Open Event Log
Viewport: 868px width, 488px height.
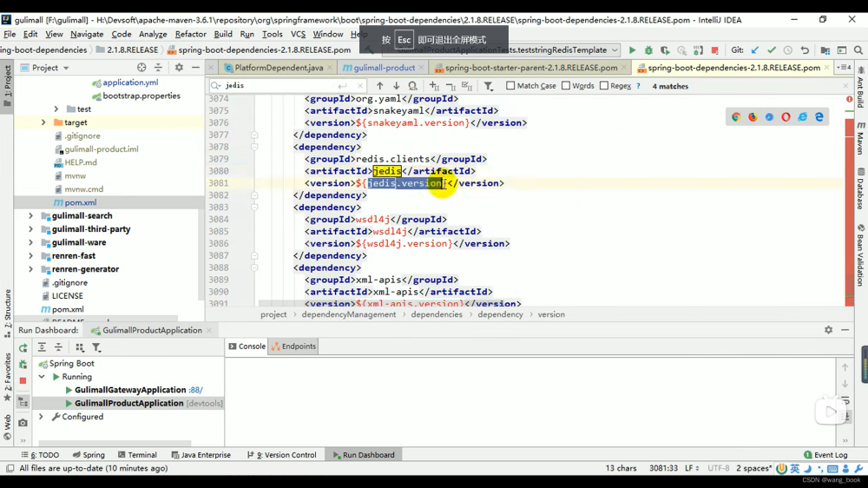825,455
